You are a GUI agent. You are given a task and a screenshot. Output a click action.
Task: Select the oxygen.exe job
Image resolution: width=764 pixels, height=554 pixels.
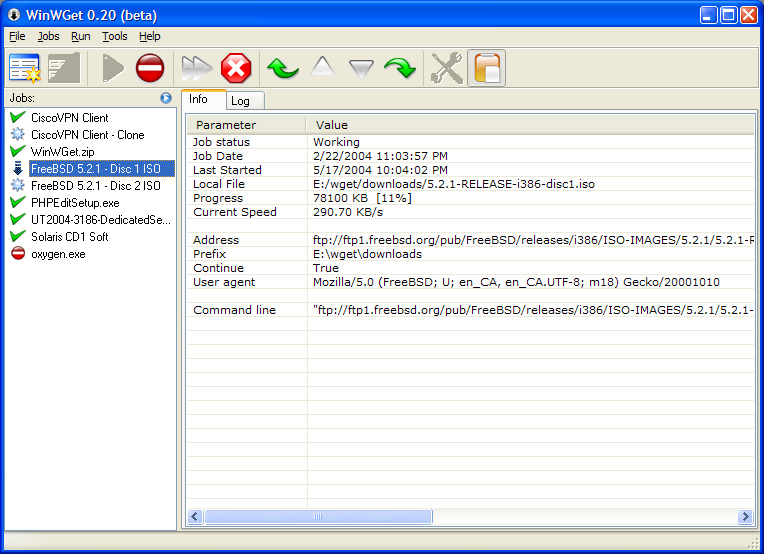click(x=58, y=254)
